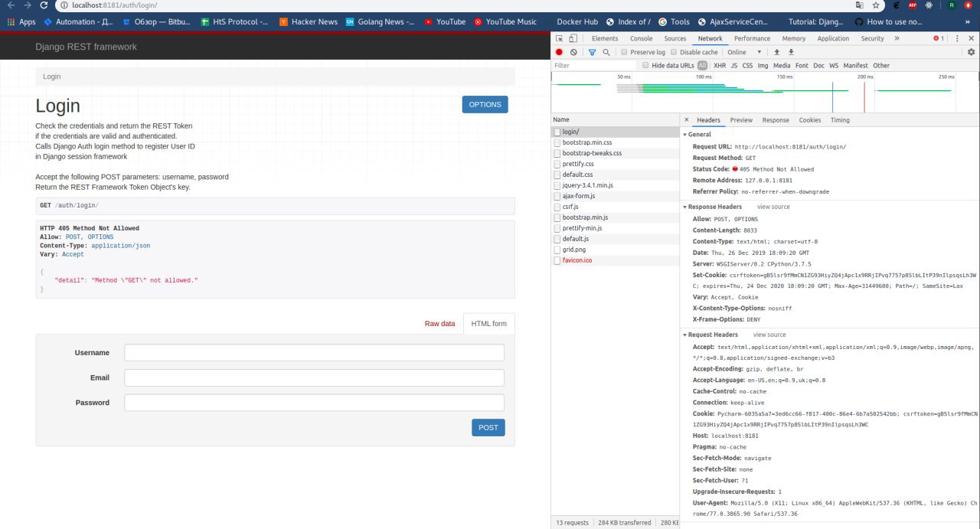Show more bookmarks via the overflow chevron
The width and height of the screenshot is (980, 529).
pos(968,22)
